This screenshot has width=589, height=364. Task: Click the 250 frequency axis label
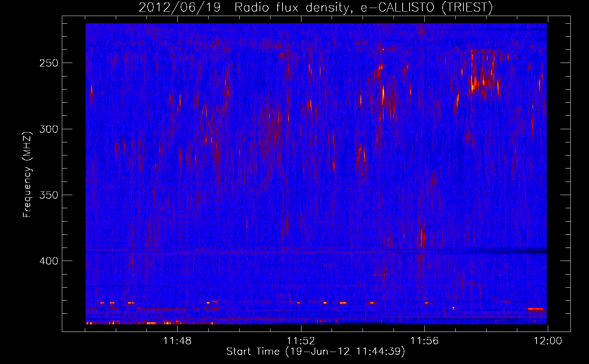(49, 63)
